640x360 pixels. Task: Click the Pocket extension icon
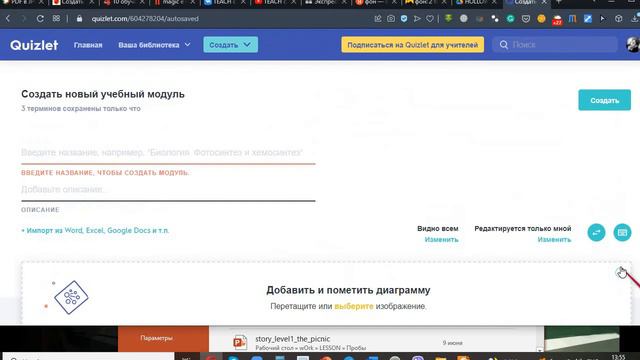click(x=526, y=19)
